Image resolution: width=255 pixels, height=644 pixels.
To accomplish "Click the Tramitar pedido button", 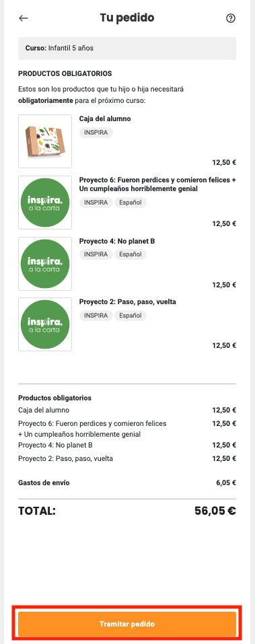I will click(x=127, y=624).
